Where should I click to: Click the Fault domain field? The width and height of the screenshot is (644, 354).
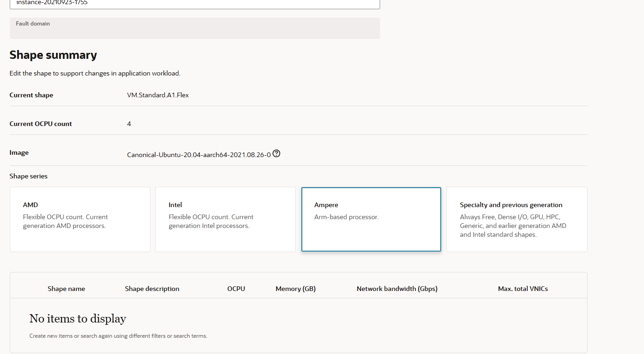point(195,28)
